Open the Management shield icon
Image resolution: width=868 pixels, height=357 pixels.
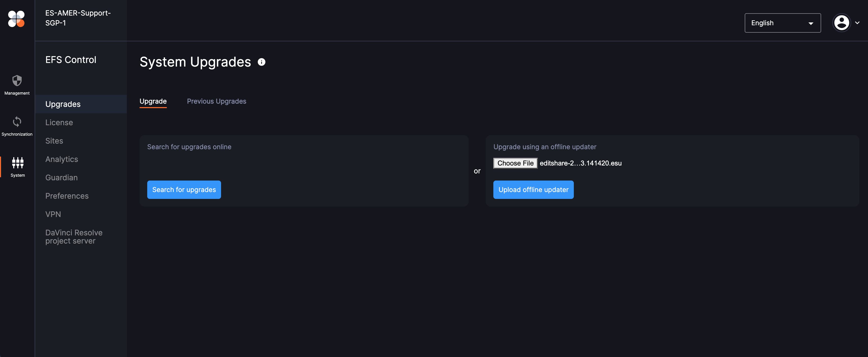coord(17,81)
